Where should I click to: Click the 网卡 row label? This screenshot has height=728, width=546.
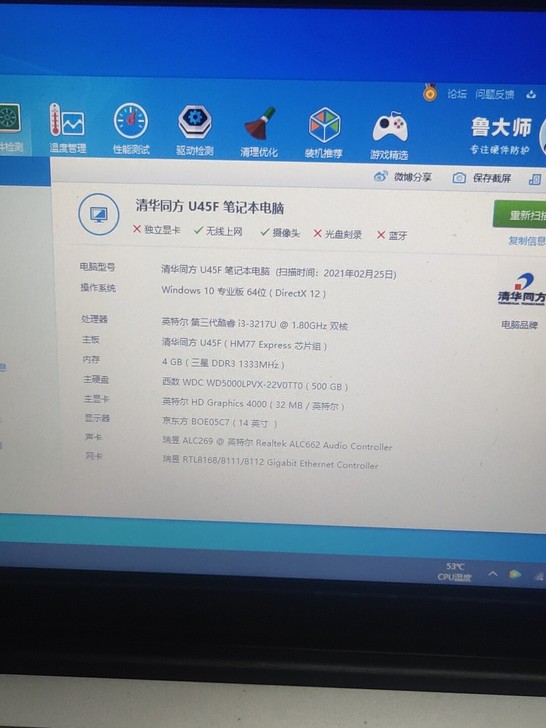point(94,455)
